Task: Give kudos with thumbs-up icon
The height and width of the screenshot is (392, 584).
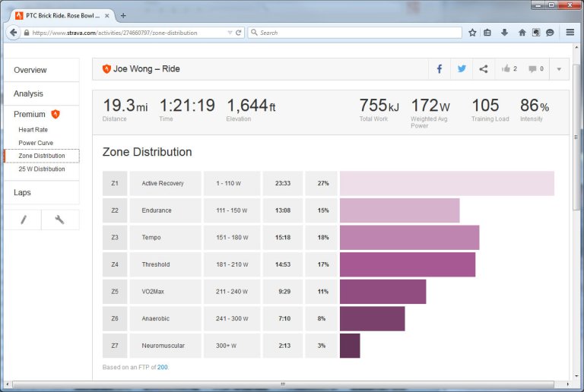Action: (506, 68)
